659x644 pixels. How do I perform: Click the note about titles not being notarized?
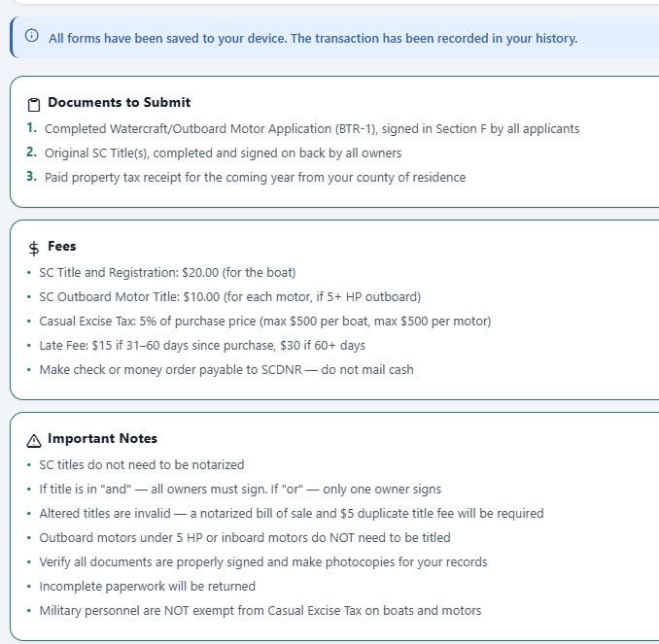coord(141,465)
